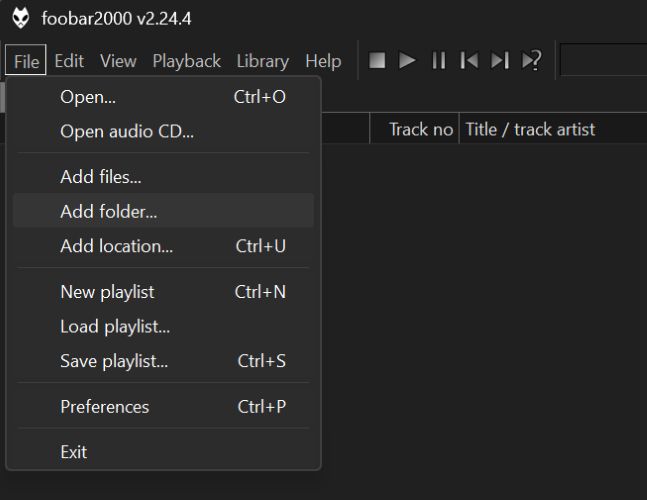This screenshot has height=500, width=647.
Task: Click the Title / track artist column header
Action: click(530, 129)
